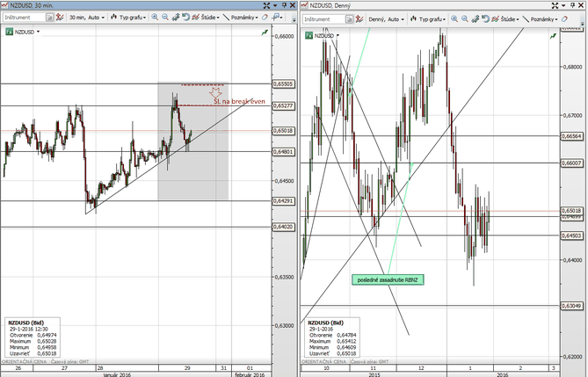Click green arrow icon at top right of 30 min chart
588x377 pixels.
[265, 33]
